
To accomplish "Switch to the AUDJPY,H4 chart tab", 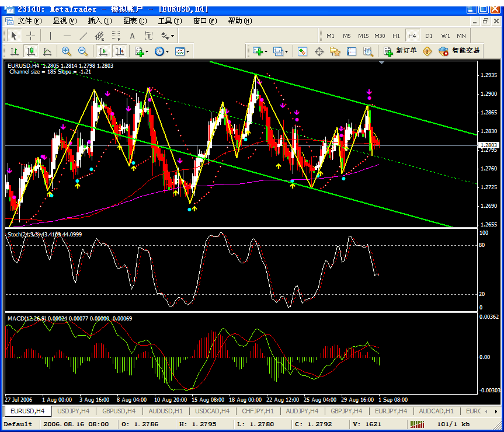I will [x=302, y=411].
